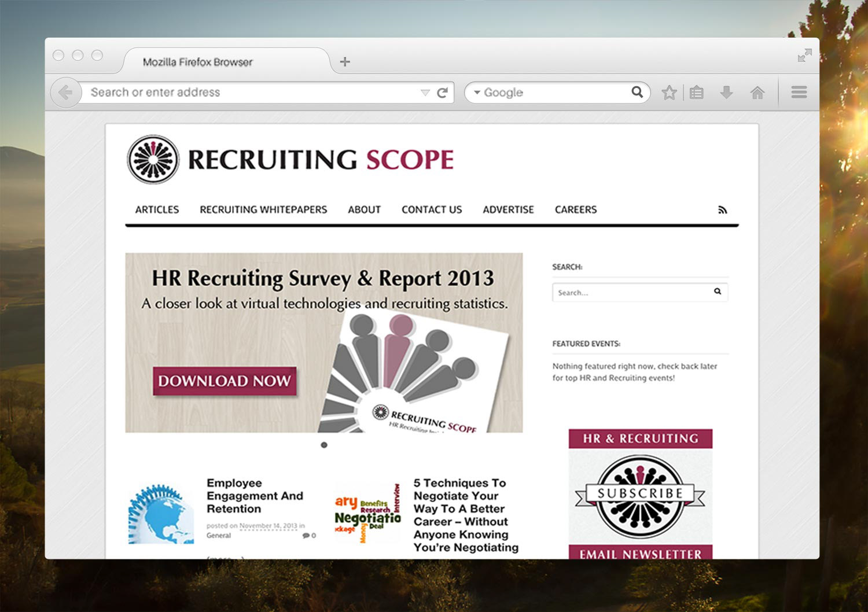The width and height of the screenshot is (868, 612).
Task: Select the slider pagination dot
Action: pyautogui.click(x=324, y=445)
